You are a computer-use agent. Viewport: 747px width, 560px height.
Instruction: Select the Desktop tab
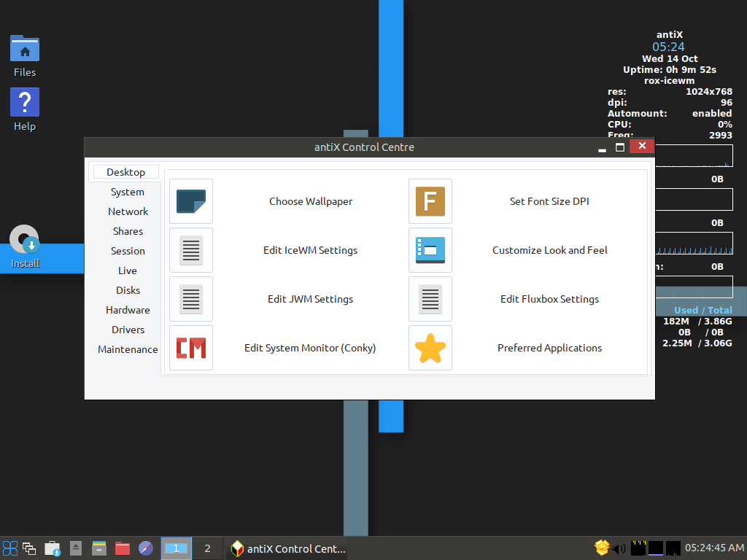(125, 172)
